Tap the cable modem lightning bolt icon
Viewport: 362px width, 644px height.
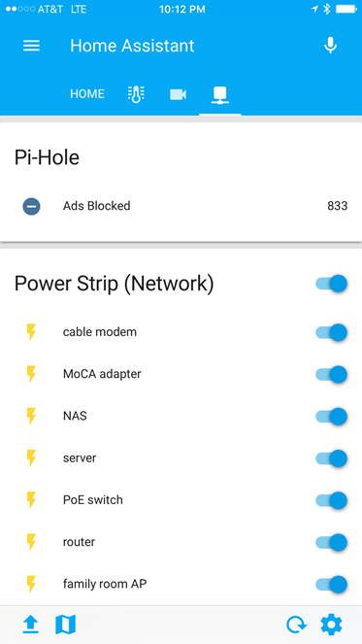pyautogui.click(x=31, y=332)
